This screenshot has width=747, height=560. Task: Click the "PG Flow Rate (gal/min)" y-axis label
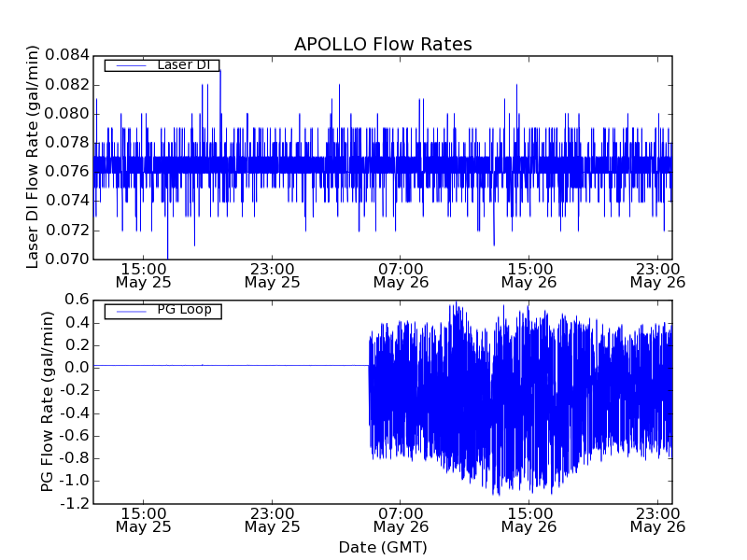[x=47, y=401]
